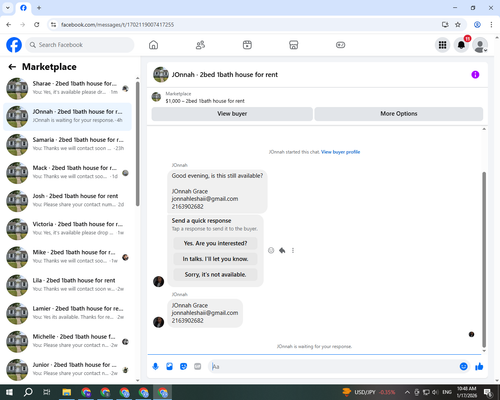
Task: Open the Home feed icon
Action: (x=153, y=45)
